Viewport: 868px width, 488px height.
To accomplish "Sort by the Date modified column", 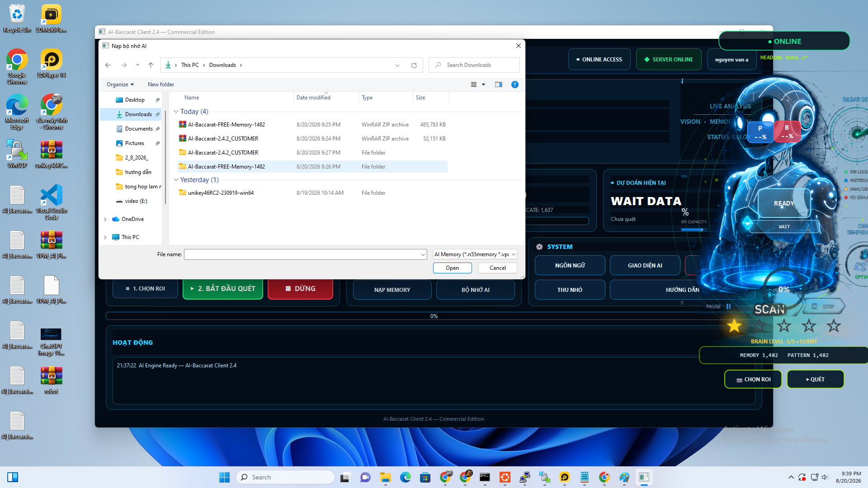I will [325, 98].
